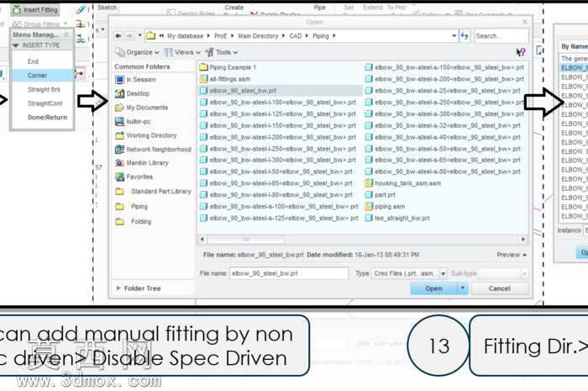This screenshot has width=588, height=391.
Task: Open Manikin Library
Action: [x=142, y=163]
